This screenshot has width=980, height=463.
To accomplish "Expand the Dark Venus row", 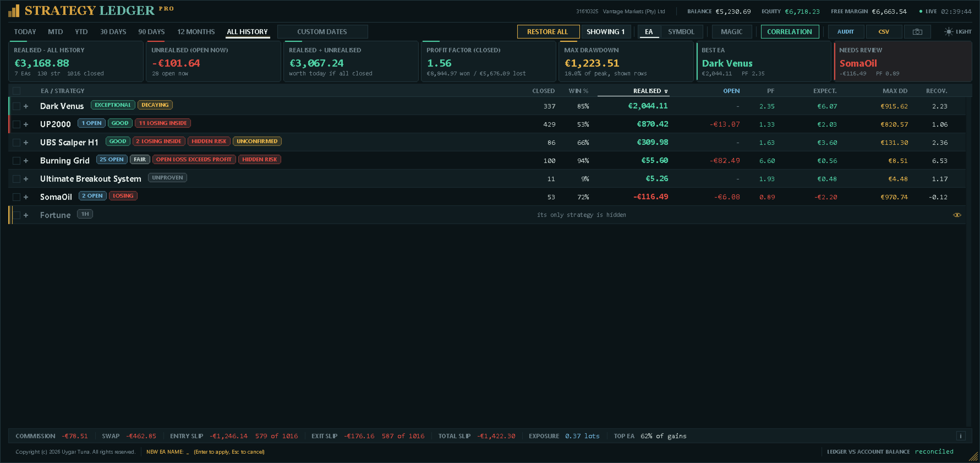I will (26, 106).
